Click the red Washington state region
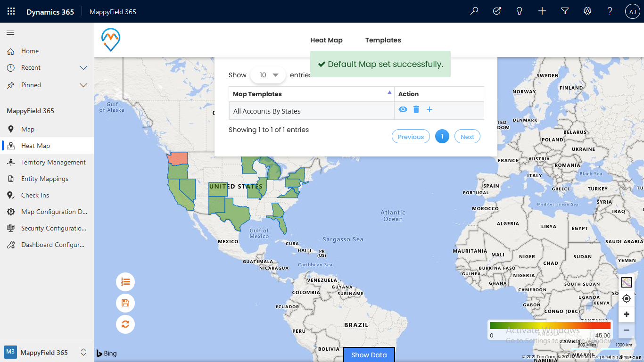Screen dimensions: 644x362 [178, 157]
